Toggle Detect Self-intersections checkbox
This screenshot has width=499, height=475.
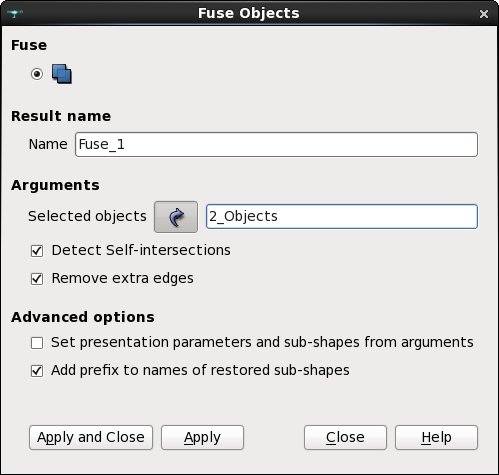coord(37,251)
